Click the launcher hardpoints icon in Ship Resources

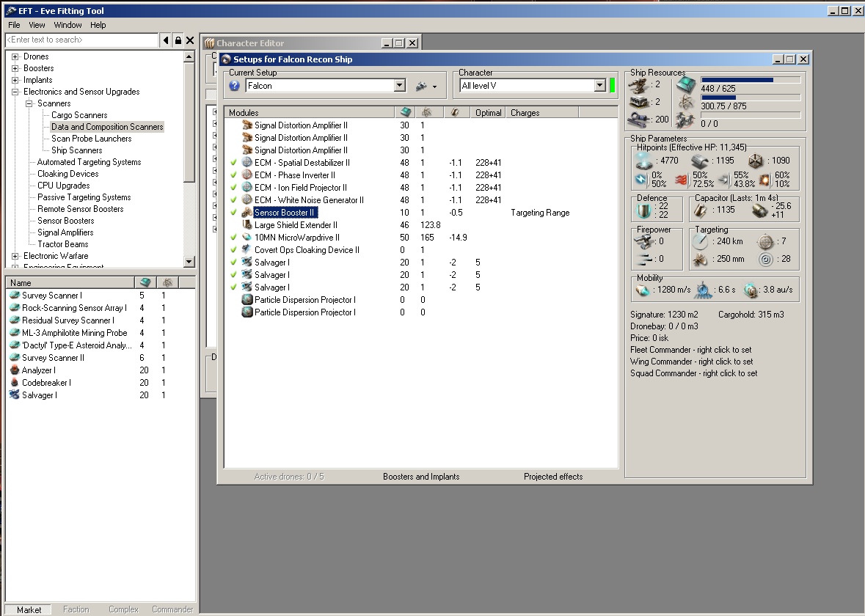click(x=639, y=103)
